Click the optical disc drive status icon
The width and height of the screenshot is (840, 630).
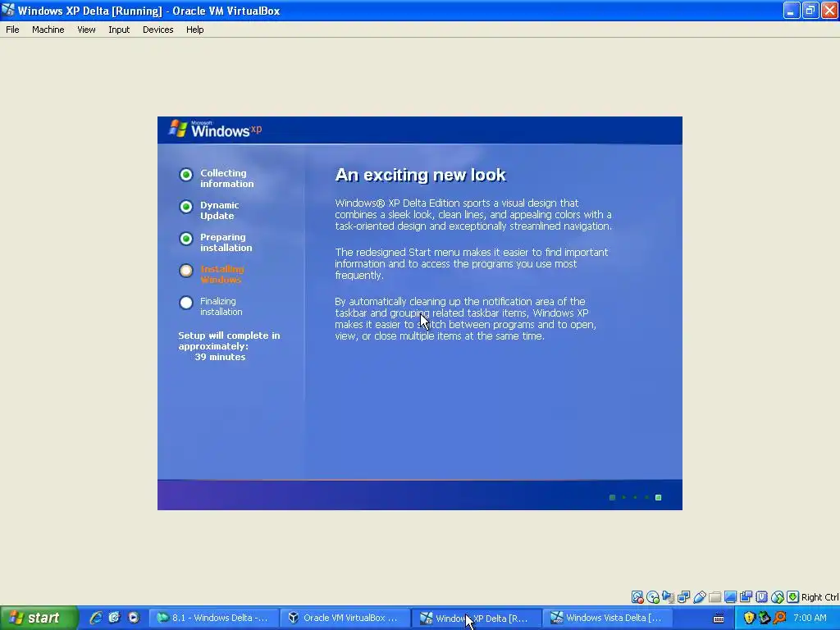click(x=652, y=597)
